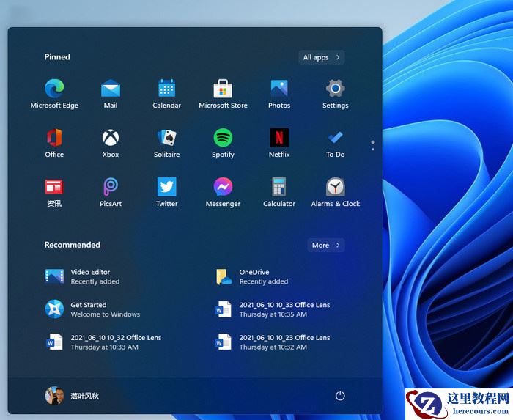Open recommended OneDrive item
The width and height of the screenshot is (513, 420).
[252, 276]
